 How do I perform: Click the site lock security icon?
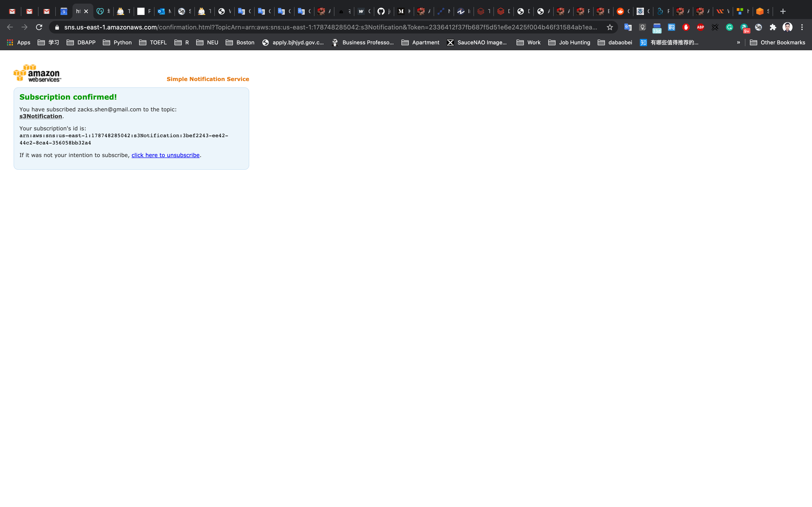click(57, 27)
